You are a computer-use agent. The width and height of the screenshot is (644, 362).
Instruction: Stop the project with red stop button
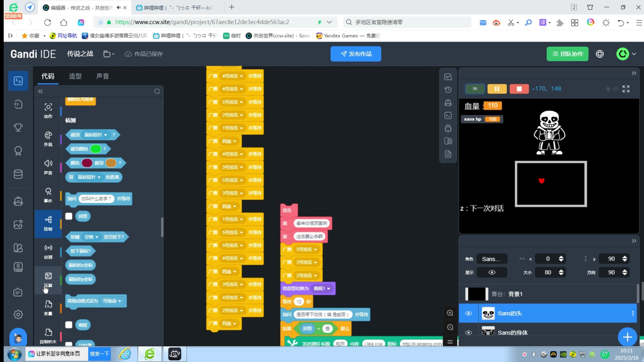[519, 89]
